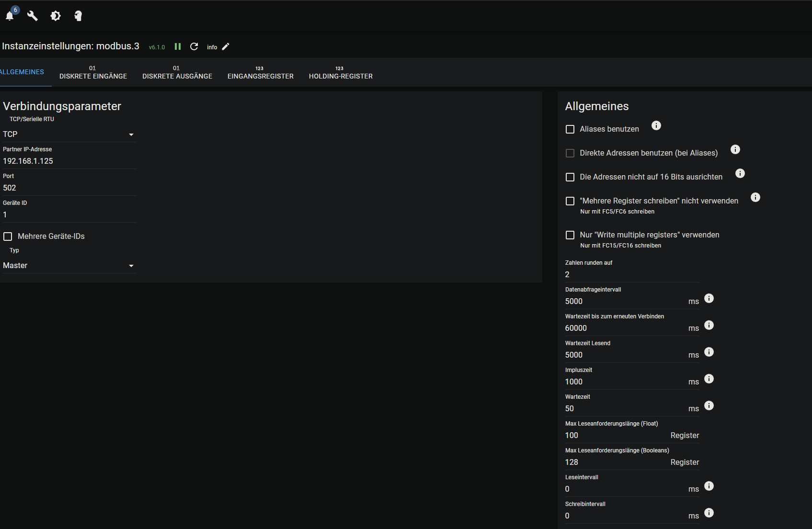Click the v6.1.0 version link
Viewport: 812px width, 529px height.
pos(157,47)
